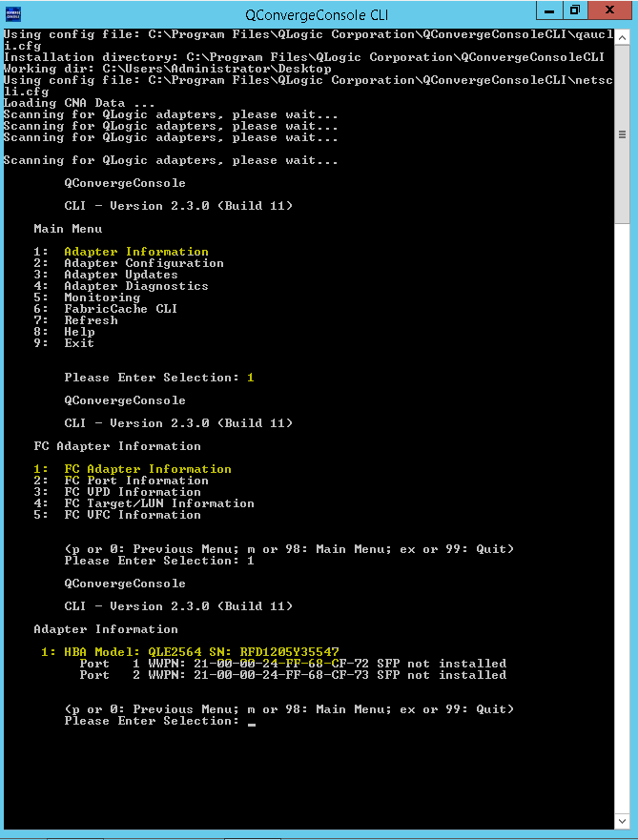Click Port 2 WWPN ending CF-73
The height and width of the screenshot is (840, 638).
click(x=293, y=675)
